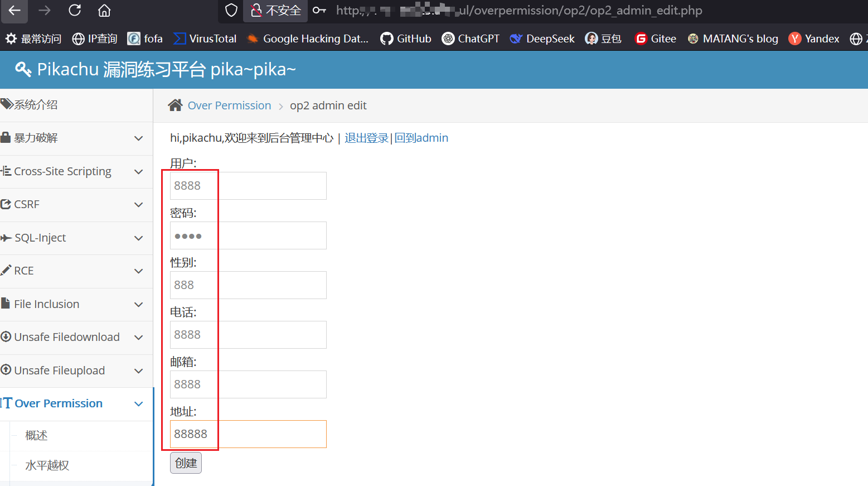Expand the SQL-Inject sidebar section
Viewport: 868px width, 486px height.
pyautogui.click(x=72, y=238)
